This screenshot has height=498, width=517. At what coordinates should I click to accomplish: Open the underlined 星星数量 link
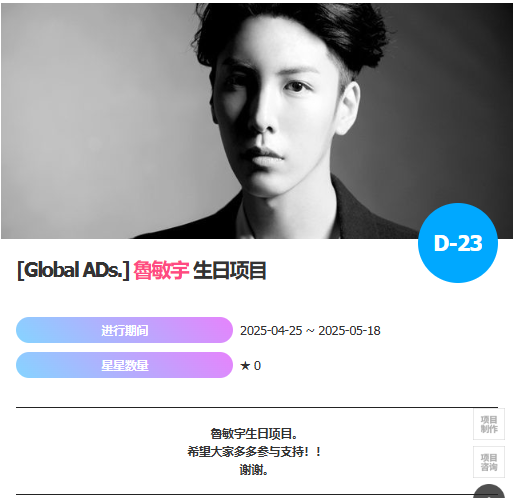[x=125, y=366]
